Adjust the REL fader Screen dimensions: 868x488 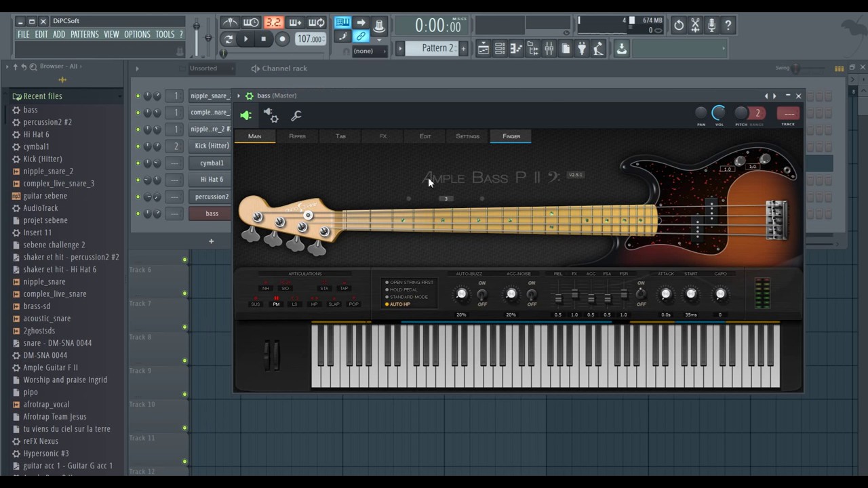558,299
